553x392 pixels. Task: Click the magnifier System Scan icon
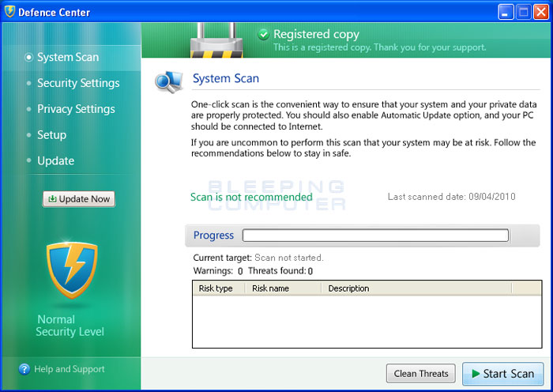pyautogui.click(x=169, y=82)
